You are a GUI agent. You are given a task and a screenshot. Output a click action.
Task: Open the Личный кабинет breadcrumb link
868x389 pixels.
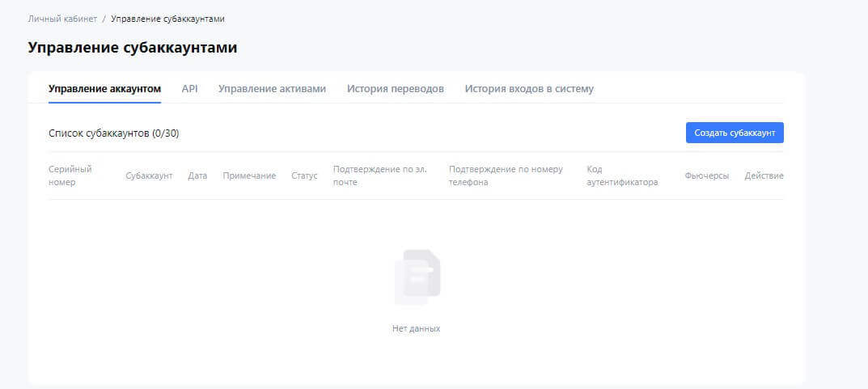62,18
